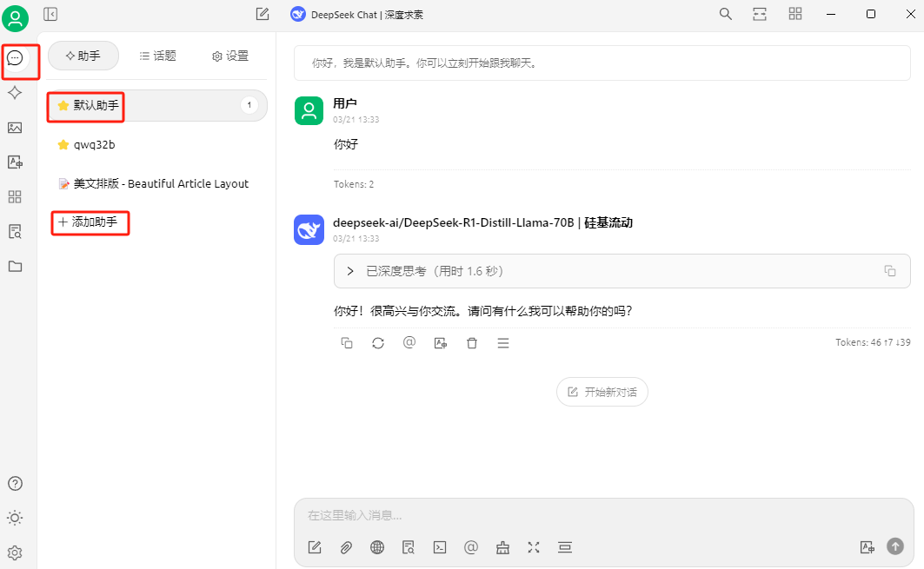The height and width of the screenshot is (569, 924).
Task: Mention a model with input @ icon
Action: pos(471,547)
